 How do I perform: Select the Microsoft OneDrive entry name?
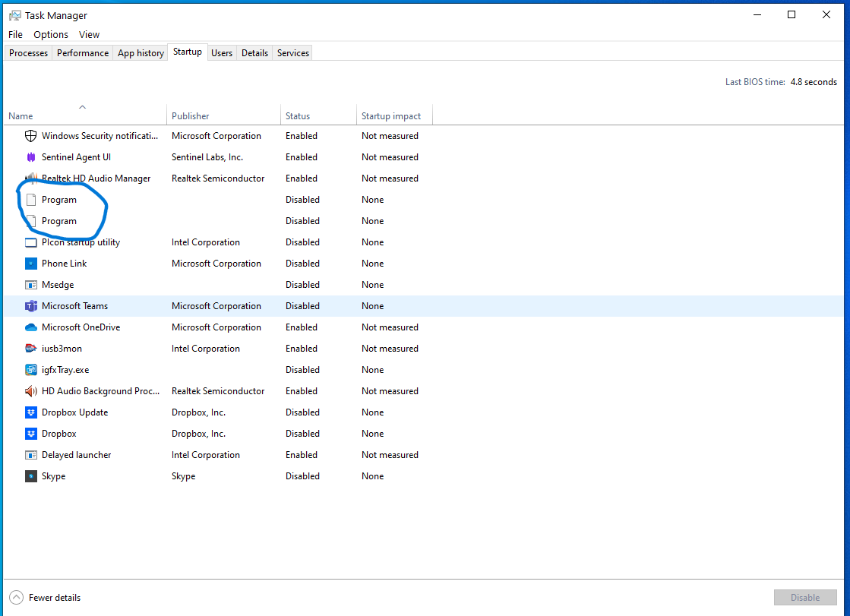coord(81,327)
